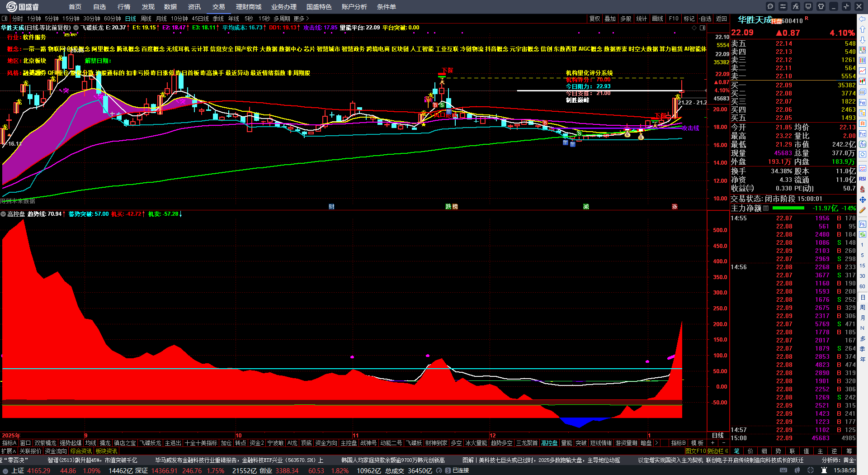Viewport: 868px width, 475px height.
Task: Toggle 多股 multi-stock view
Action: point(626,19)
